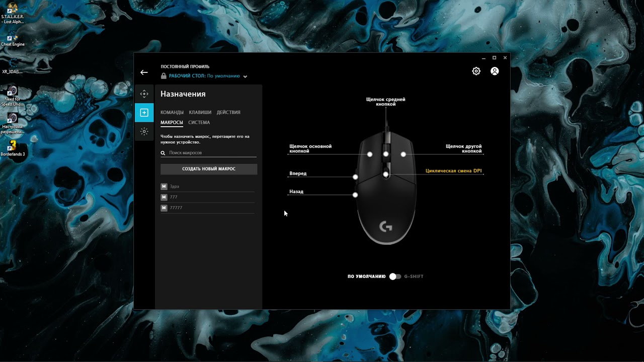Open S.T.A.L.K.E.R. Lost Alpha desktop shortcut
The height and width of the screenshot is (362, 644).
pos(13,14)
